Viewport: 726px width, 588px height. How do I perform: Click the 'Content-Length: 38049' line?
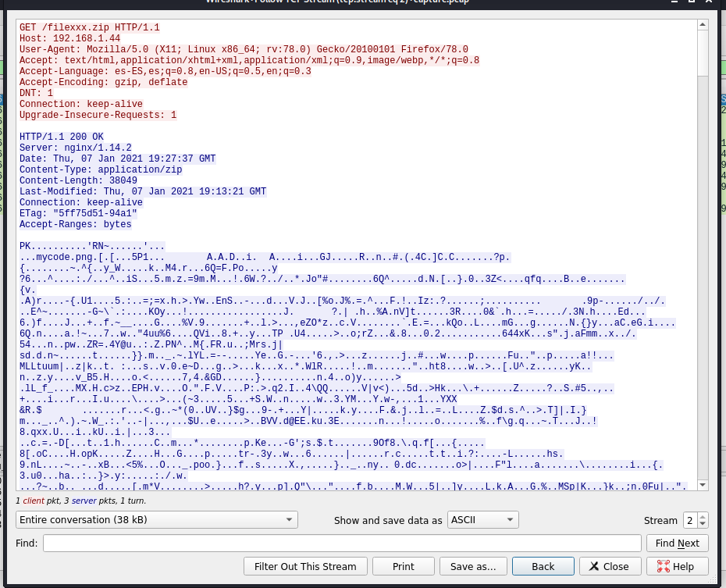point(78,180)
